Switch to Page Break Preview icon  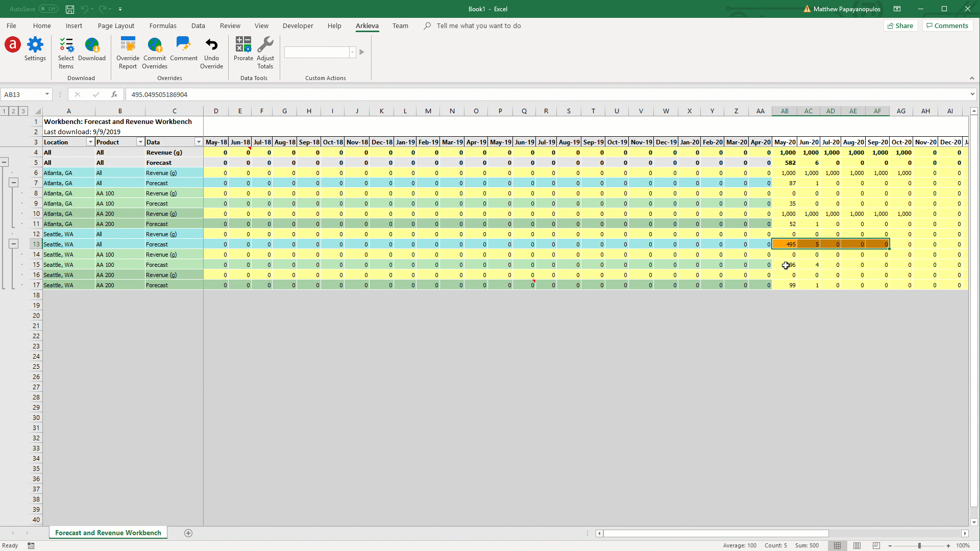(x=876, y=545)
